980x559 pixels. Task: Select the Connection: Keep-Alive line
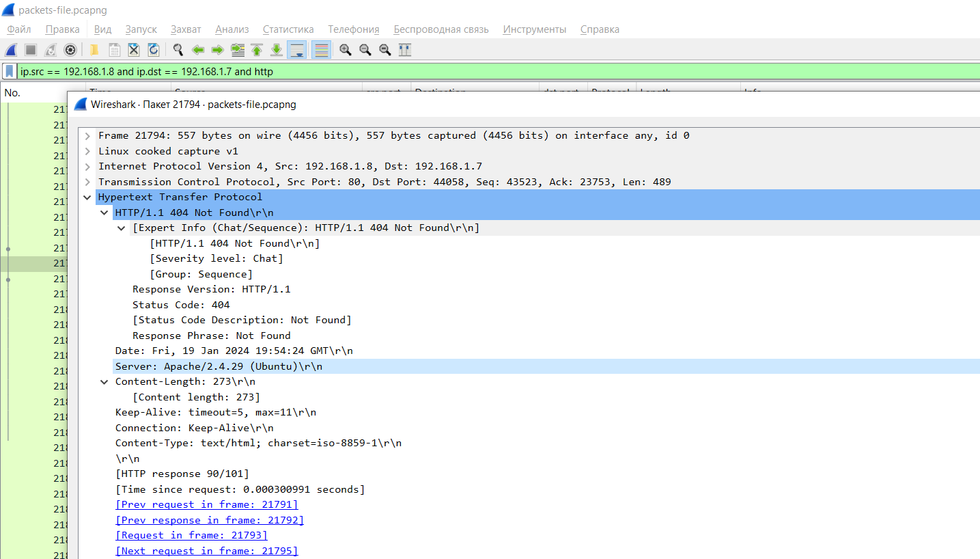pos(194,428)
